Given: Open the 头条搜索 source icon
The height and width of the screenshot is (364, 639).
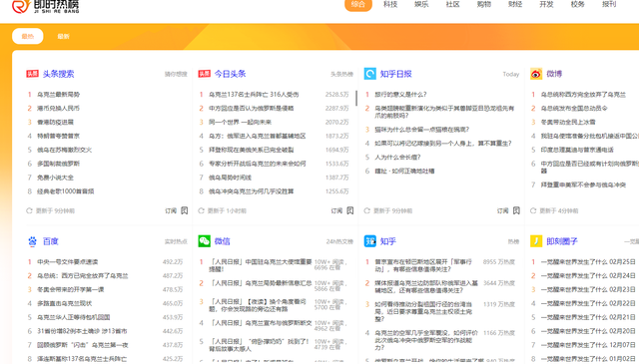Looking at the screenshot, I should pyautogui.click(x=32, y=74).
